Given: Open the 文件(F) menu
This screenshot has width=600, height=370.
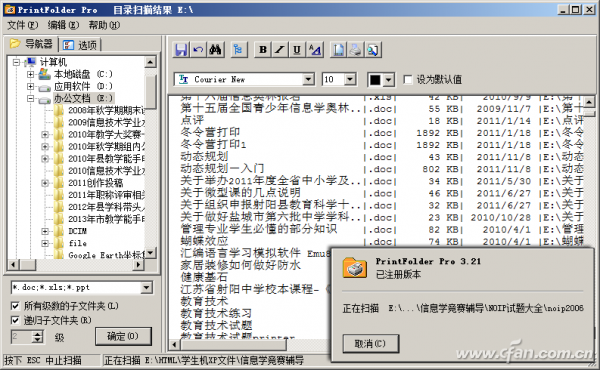Looking at the screenshot, I should click(x=23, y=25).
